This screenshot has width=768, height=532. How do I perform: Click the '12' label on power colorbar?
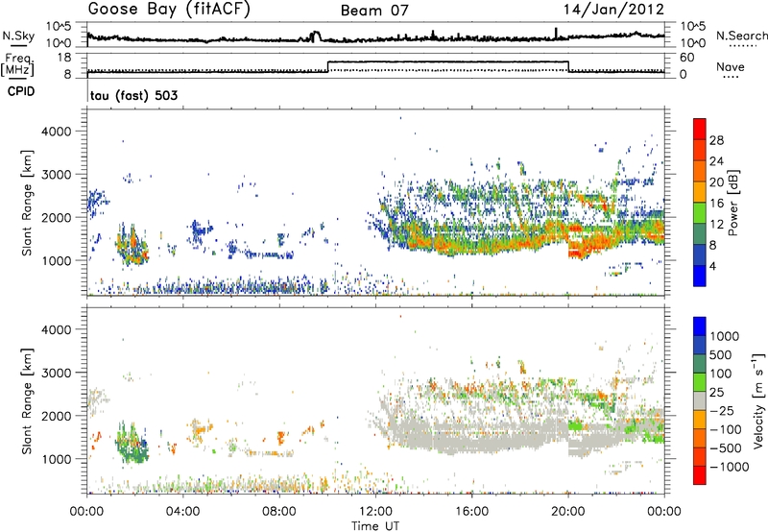click(716, 225)
